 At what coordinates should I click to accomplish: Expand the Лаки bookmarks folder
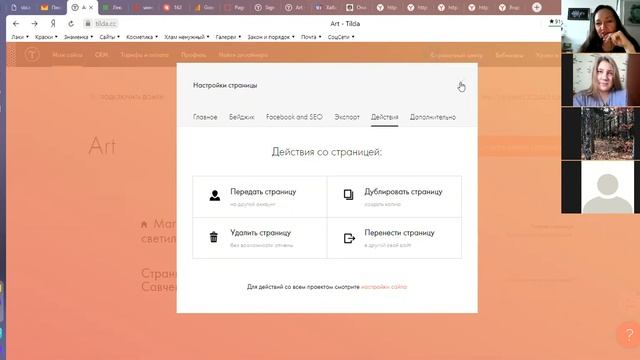pos(20,37)
